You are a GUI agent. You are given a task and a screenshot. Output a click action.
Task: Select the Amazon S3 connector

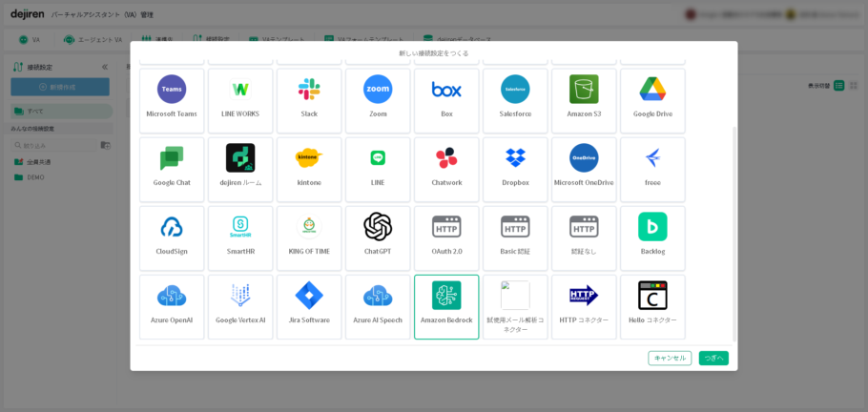pyautogui.click(x=584, y=101)
